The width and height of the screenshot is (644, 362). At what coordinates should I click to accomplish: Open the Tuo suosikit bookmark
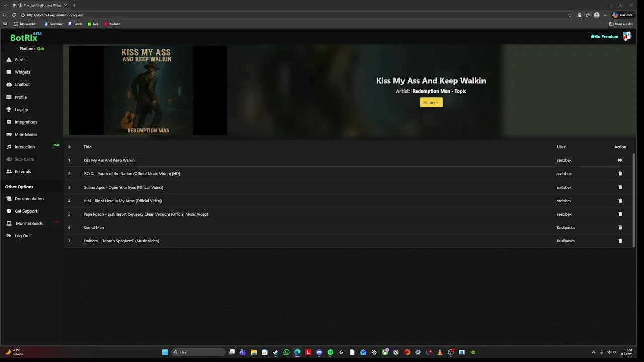(x=25, y=24)
